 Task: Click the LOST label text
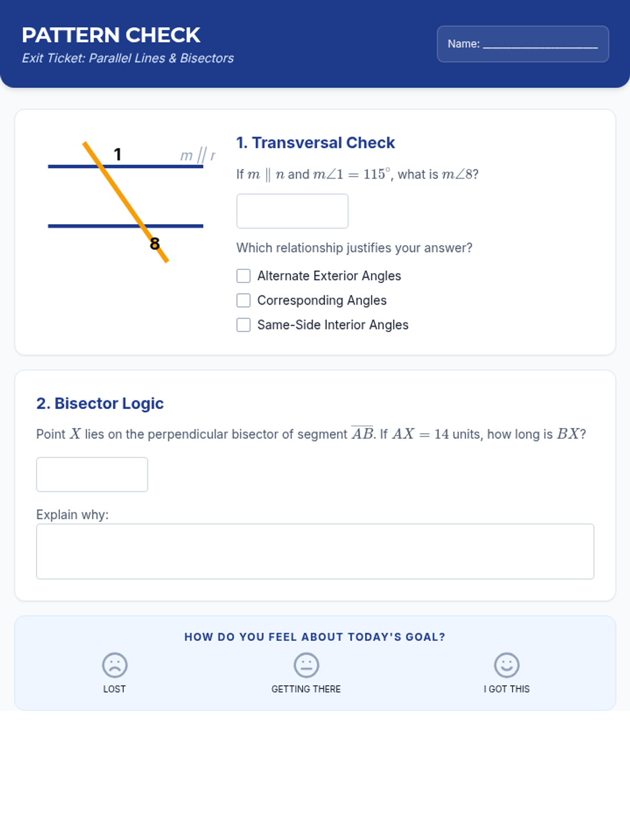114,689
